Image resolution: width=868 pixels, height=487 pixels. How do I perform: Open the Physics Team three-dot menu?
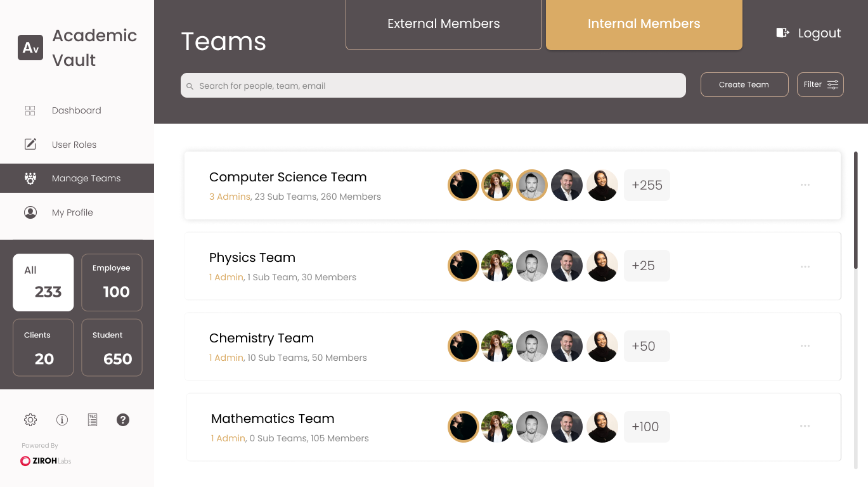[x=805, y=266]
